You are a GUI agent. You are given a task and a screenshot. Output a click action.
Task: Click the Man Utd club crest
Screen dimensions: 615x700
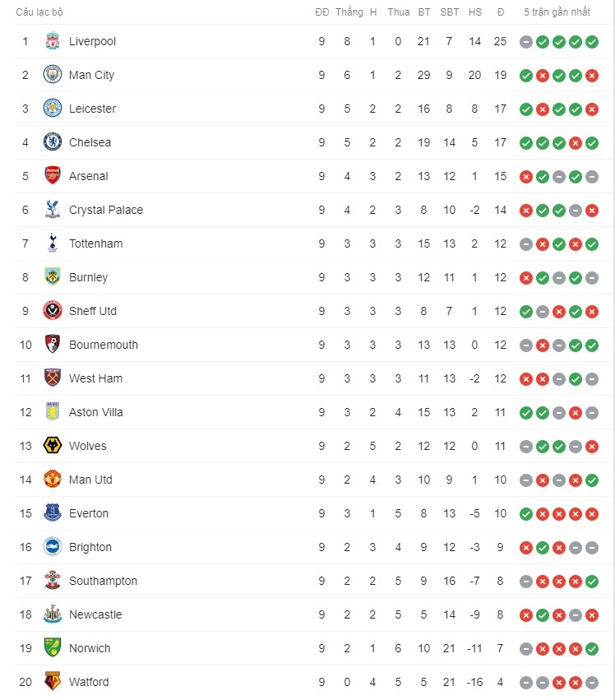pos(53,480)
